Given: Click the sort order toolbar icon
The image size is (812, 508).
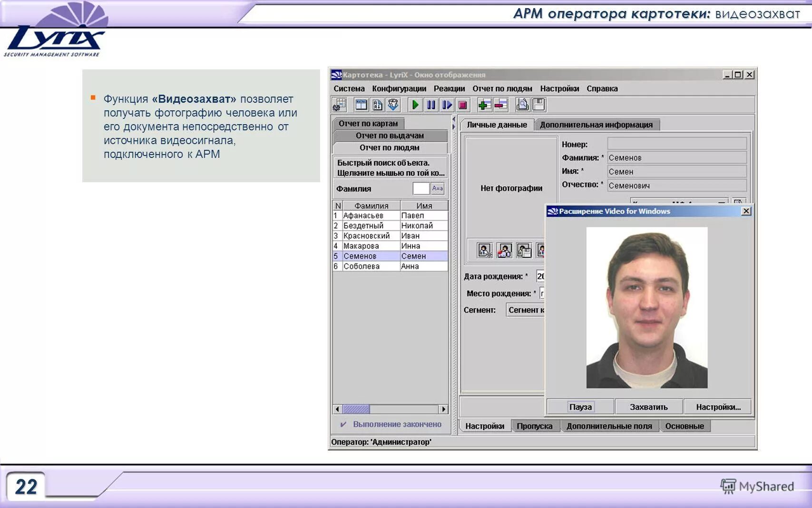Looking at the screenshot, I should point(377,105).
